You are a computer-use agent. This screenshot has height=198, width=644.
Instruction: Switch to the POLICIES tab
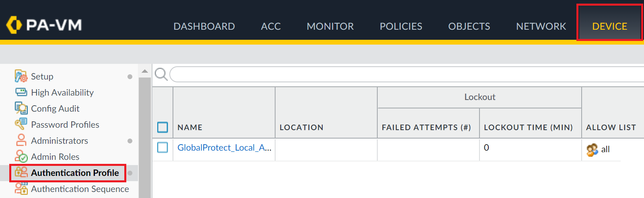click(x=401, y=27)
